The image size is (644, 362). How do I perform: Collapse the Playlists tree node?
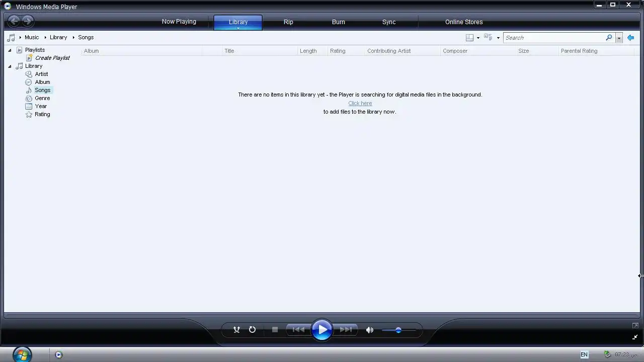(x=10, y=50)
